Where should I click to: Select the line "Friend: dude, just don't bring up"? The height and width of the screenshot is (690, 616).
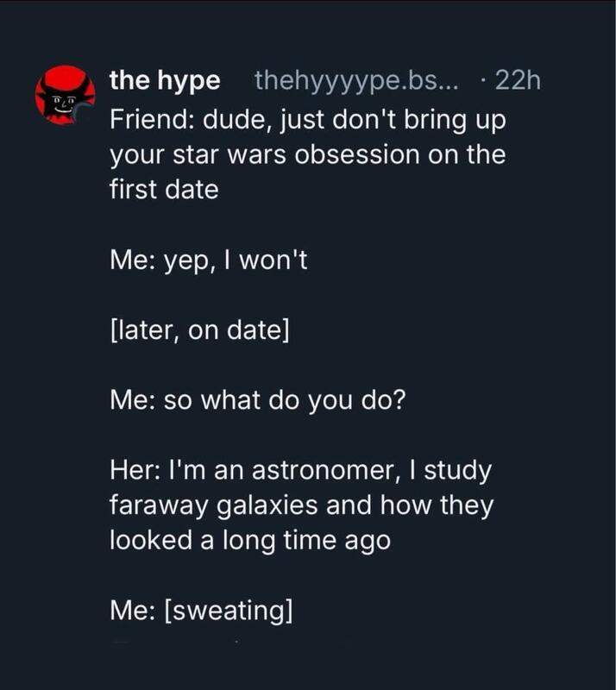308,120
